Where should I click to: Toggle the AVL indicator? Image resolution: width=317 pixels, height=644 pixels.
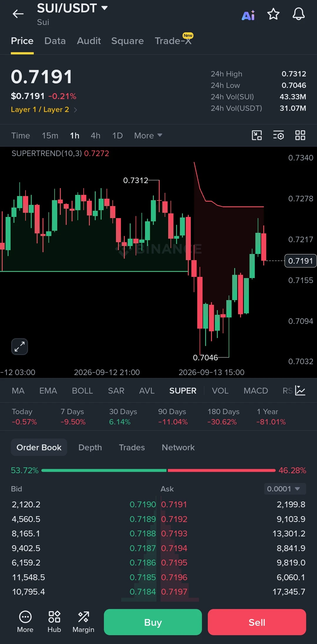click(147, 391)
